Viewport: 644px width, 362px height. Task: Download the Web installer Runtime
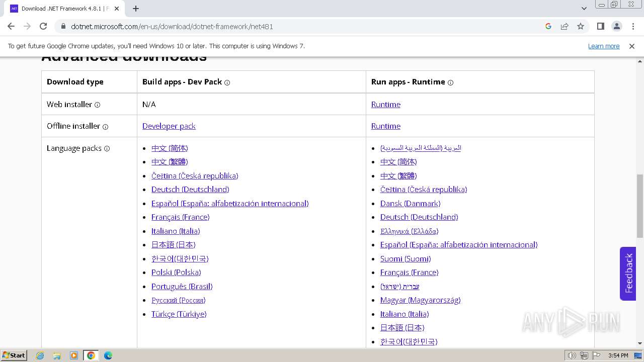coord(386,104)
